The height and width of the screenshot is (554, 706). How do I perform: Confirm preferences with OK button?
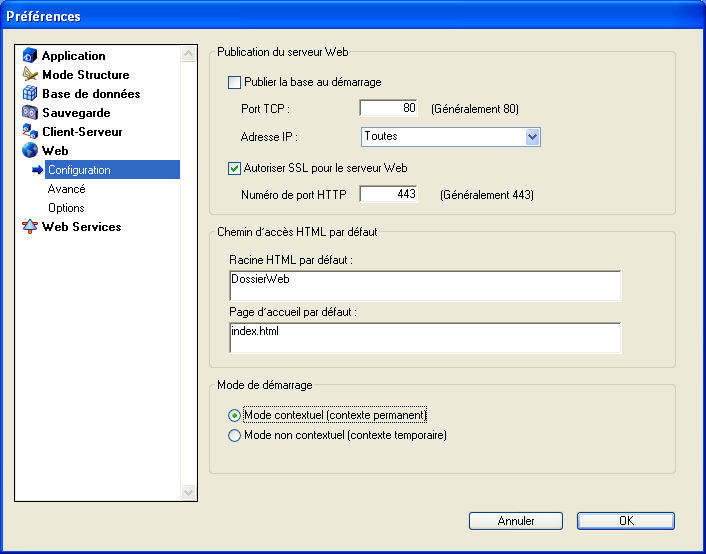click(625, 521)
